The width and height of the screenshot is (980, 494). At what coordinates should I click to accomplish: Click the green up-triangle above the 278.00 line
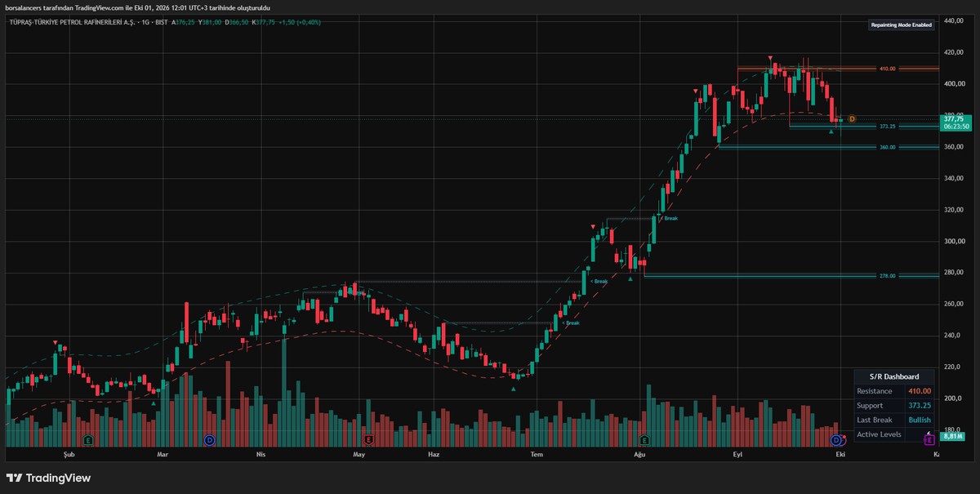click(x=630, y=278)
